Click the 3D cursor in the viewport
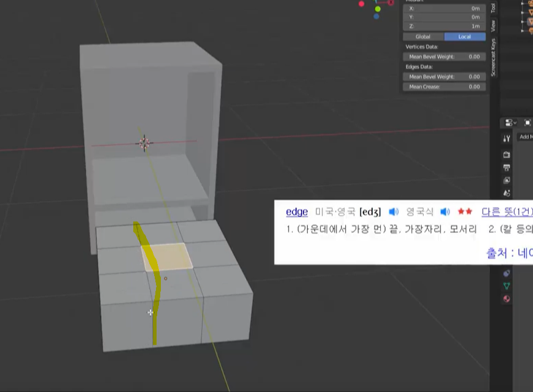Viewport: 533px width, 392px height. pos(144,143)
